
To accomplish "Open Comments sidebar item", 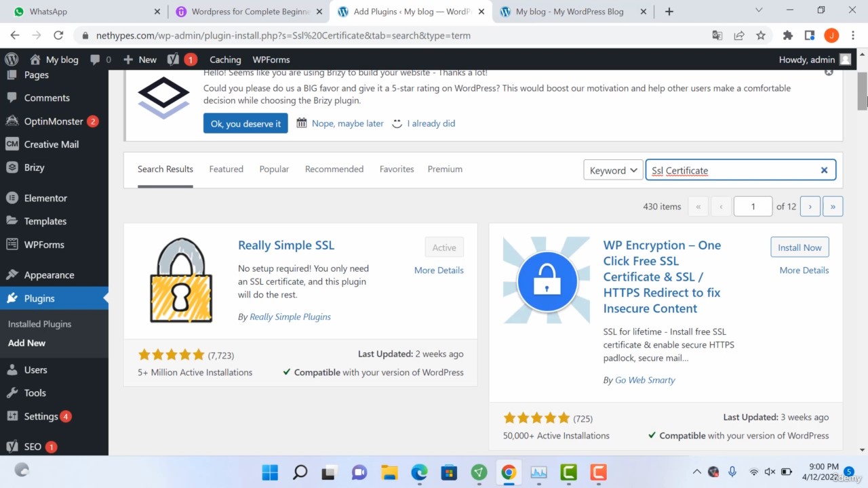I will [47, 98].
